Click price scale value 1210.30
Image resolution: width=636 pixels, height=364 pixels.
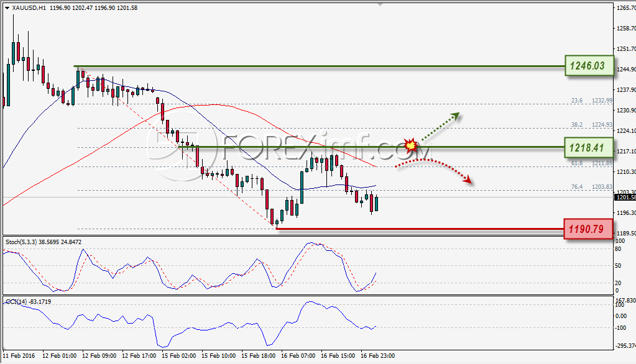pyautogui.click(x=626, y=172)
